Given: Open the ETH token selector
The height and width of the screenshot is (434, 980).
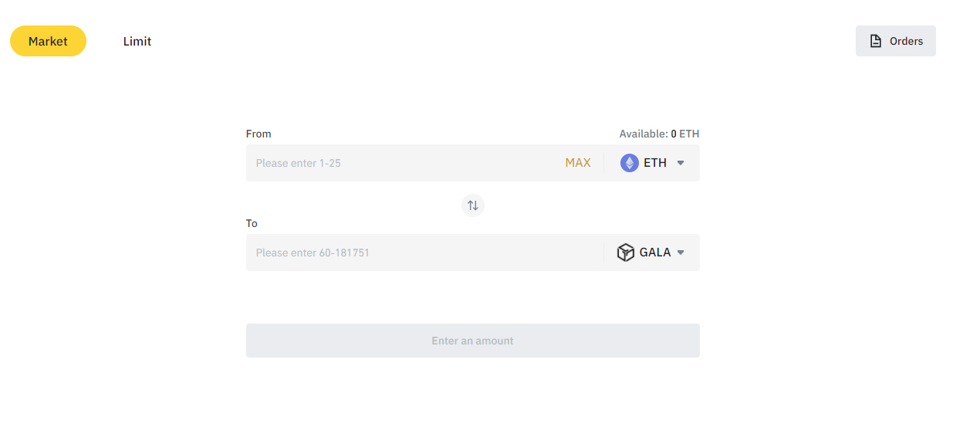Looking at the screenshot, I should (653, 163).
